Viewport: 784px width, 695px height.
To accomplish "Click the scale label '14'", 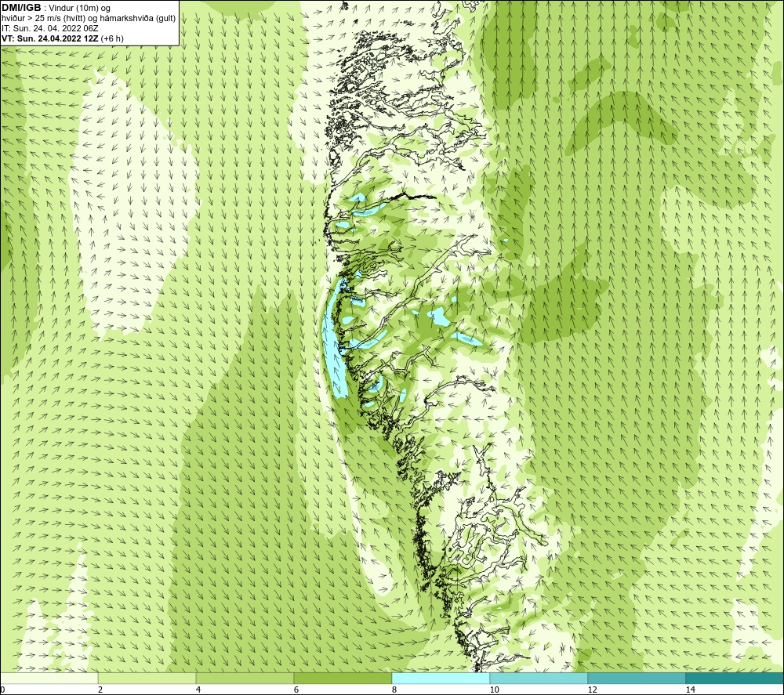I will pos(691,690).
